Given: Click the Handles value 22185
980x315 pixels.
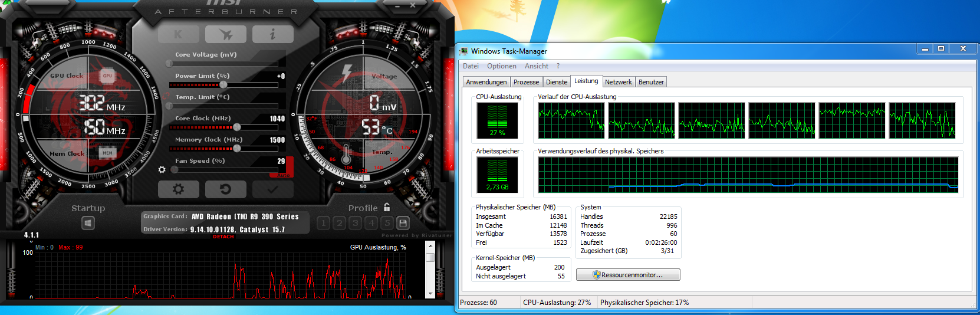Looking at the screenshot, I should tap(668, 216).
